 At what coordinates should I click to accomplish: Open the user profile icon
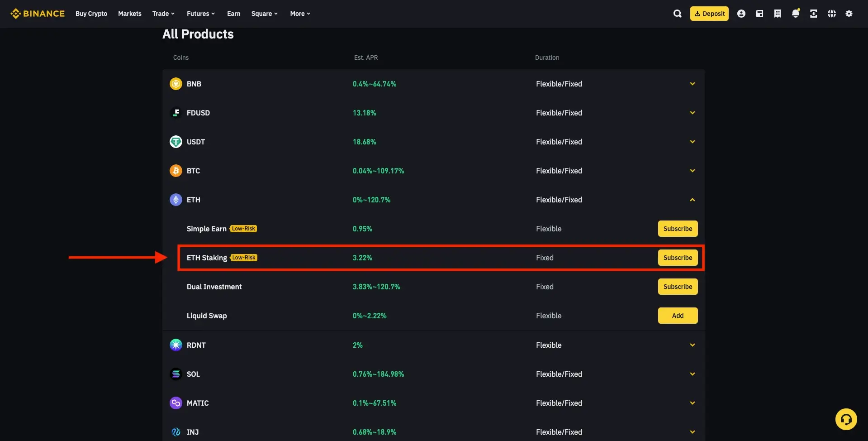click(x=741, y=14)
